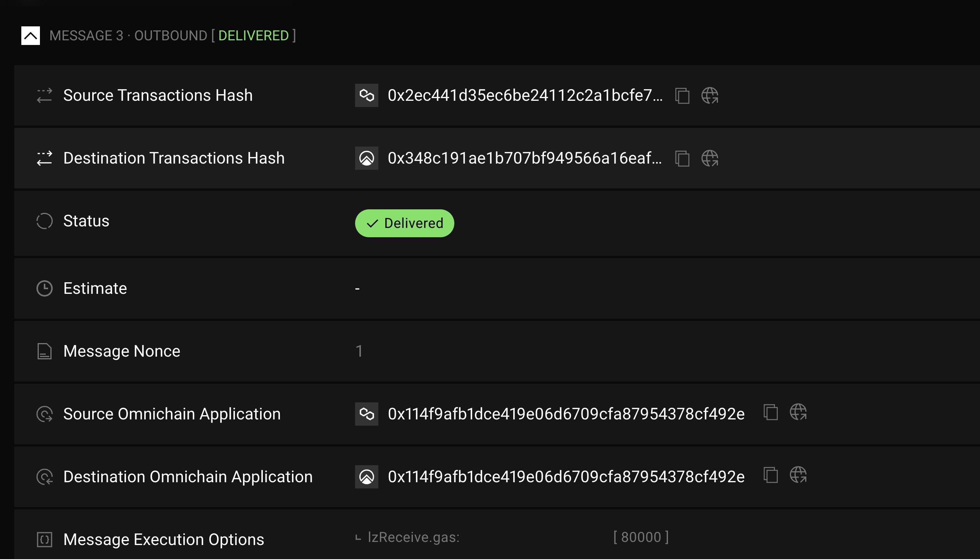This screenshot has width=980, height=559.
Task: Click the Source Omnichain Application address text
Action: point(566,414)
